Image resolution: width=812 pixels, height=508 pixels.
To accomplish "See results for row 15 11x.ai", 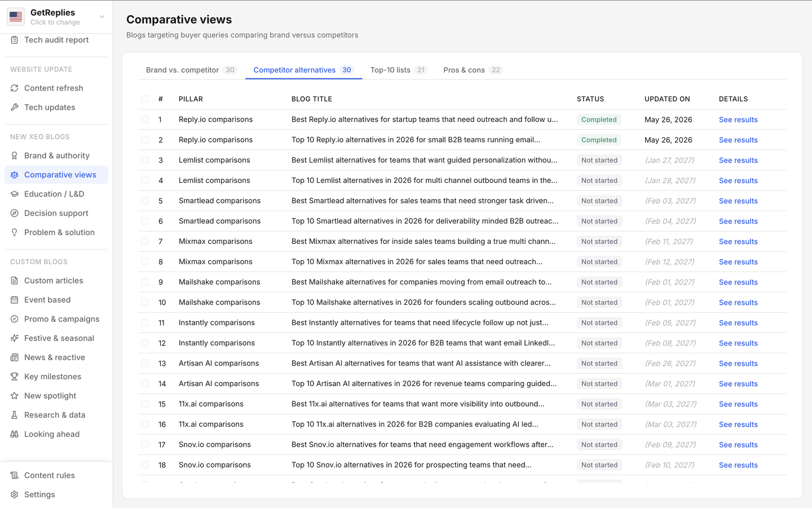I will click(x=738, y=404).
